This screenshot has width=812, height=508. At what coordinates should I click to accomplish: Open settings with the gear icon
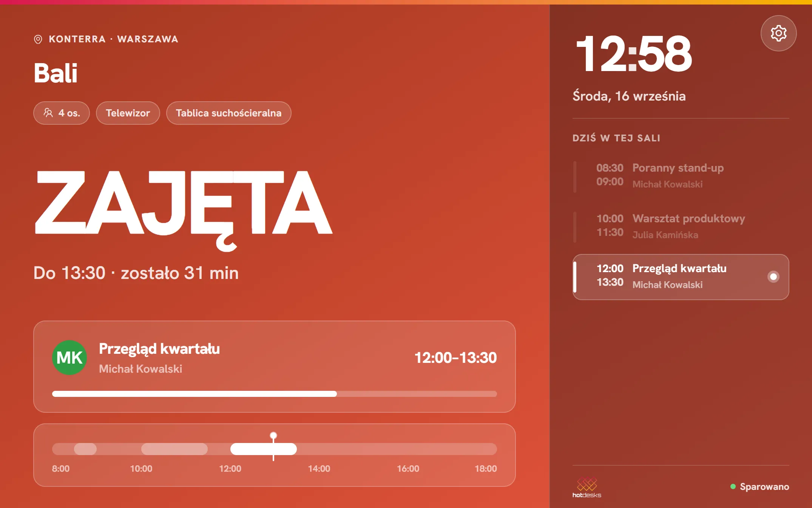(x=778, y=33)
